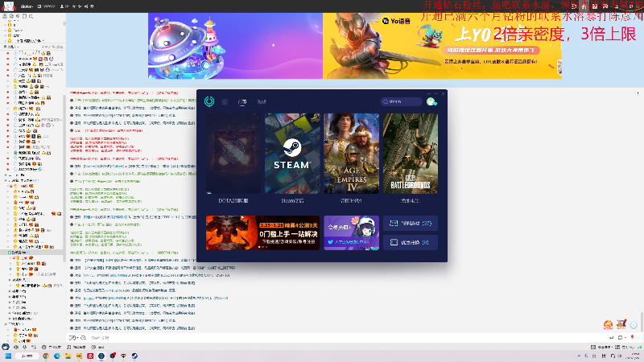Screen dimensions: 644x362
Task: Open the screenshot tool dropdown in chat bar
Action: [x=625, y=337]
